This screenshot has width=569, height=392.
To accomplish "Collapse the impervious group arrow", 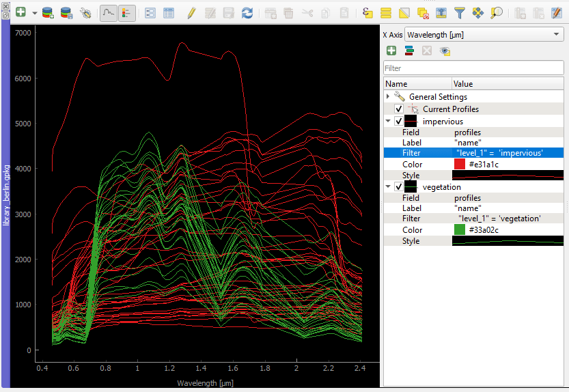I will [x=388, y=121].
